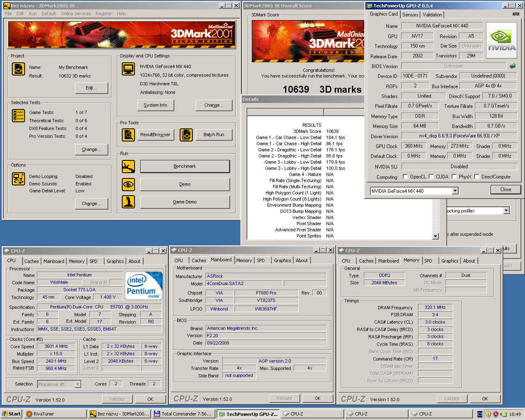Click the red shield tray icon
Screen dimensions: 525x420
point(495,414)
